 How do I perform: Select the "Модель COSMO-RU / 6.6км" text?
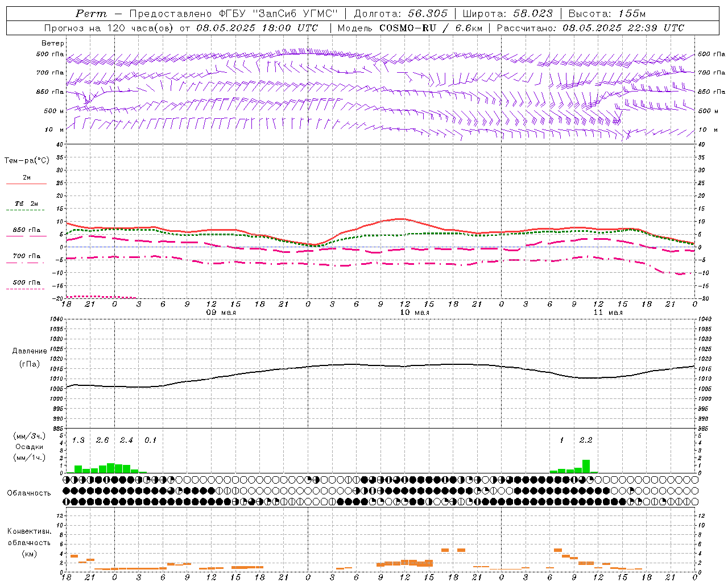409,28
